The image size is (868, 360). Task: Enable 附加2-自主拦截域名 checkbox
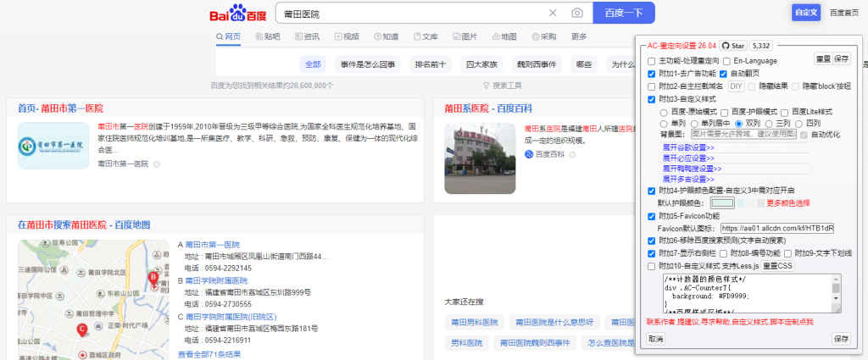(652, 86)
